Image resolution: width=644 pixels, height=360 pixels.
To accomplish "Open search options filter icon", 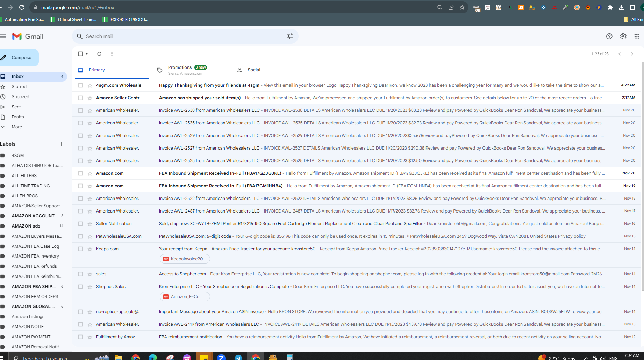I will click(290, 36).
